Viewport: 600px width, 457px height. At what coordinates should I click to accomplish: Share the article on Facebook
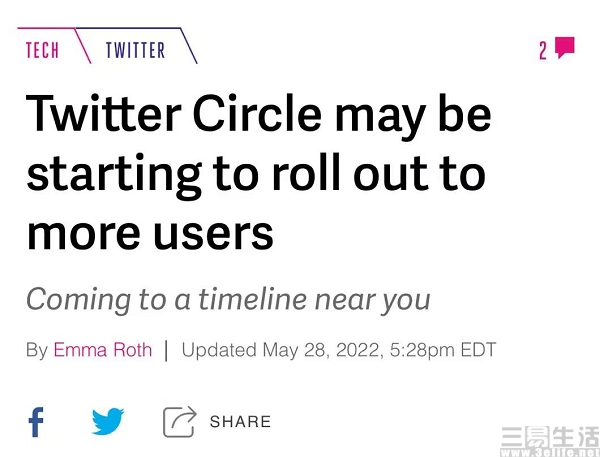[x=36, y=422]
